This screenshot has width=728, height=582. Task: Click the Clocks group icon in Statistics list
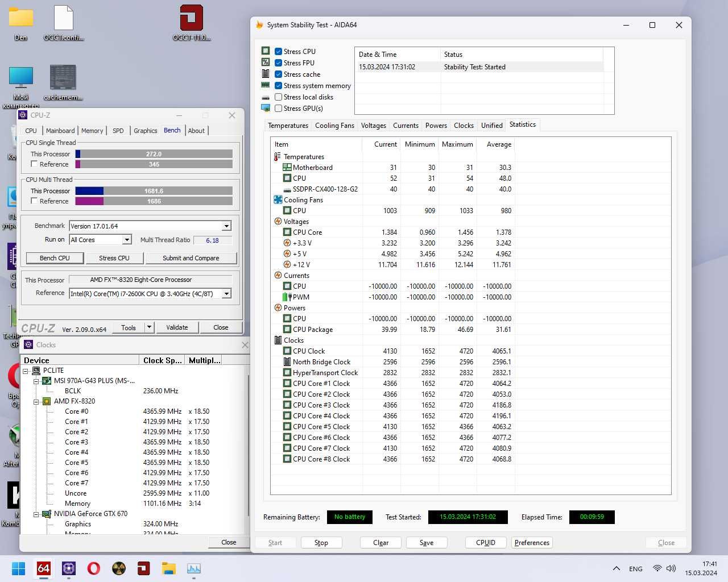point(278,340)
